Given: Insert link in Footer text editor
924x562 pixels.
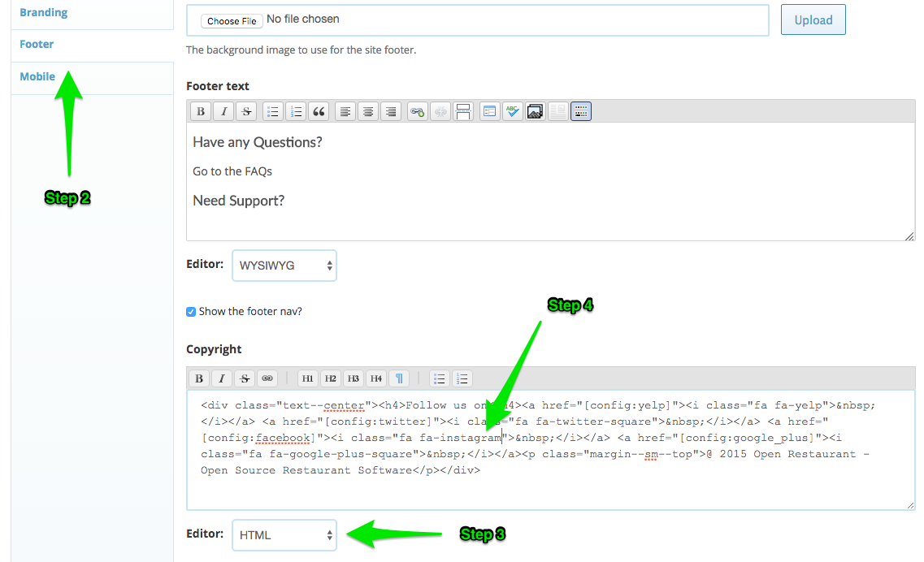Looking at the screenshot, I should click(x=417, y=111).
